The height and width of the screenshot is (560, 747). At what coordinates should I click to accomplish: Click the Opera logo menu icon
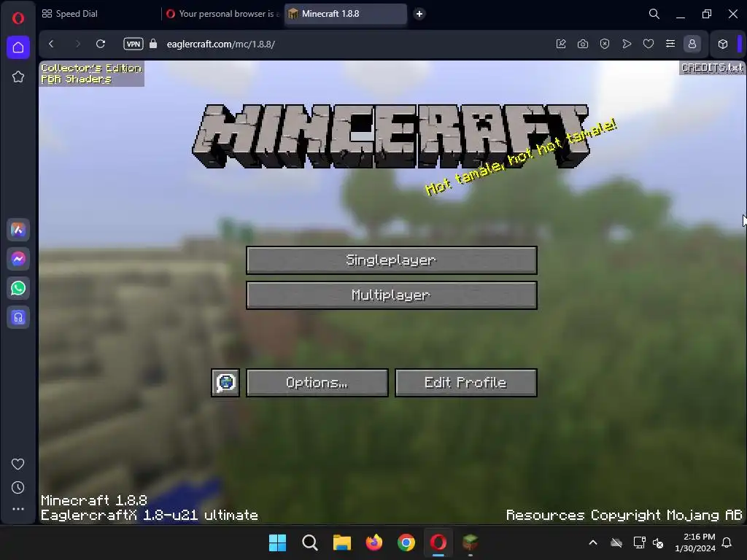click(18, 18)
